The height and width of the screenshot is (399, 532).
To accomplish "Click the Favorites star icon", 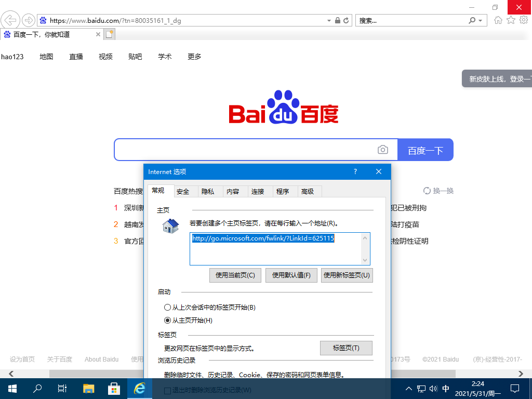I will click(x=511, y=20).
